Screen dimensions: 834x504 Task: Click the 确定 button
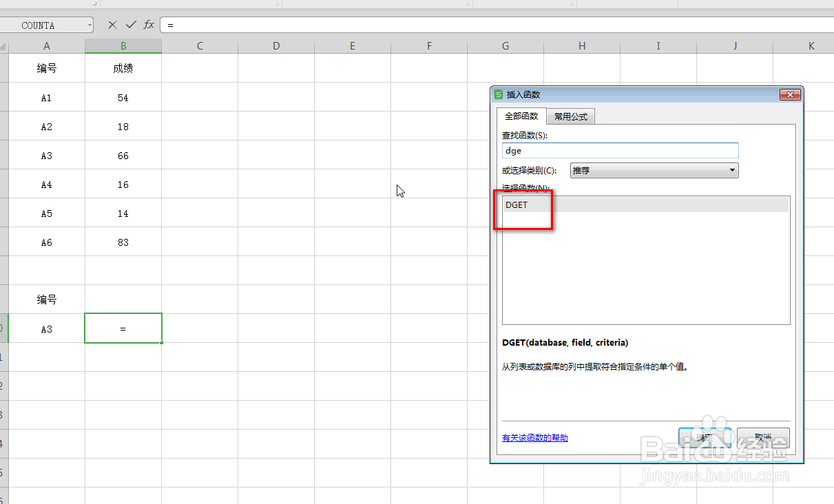[705, 438]
